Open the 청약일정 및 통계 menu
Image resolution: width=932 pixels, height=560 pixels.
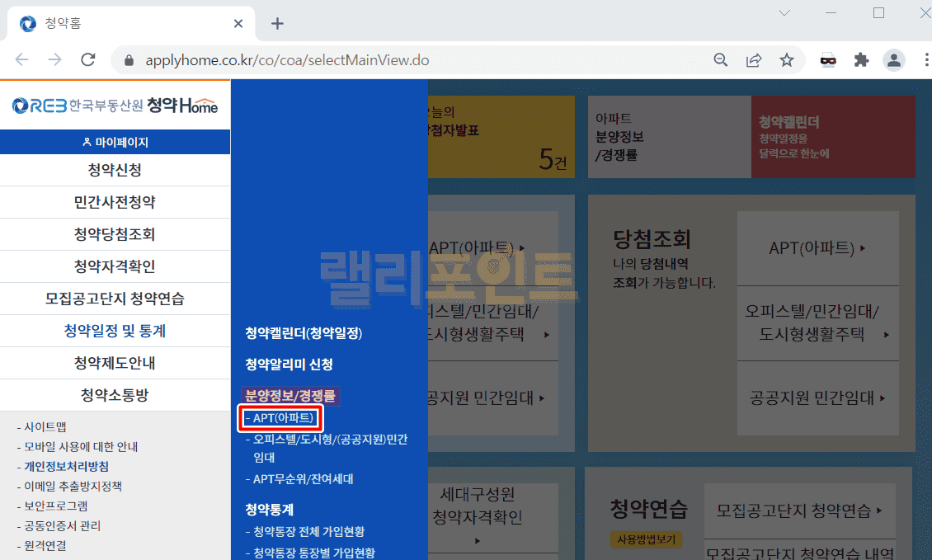point(115,331)
